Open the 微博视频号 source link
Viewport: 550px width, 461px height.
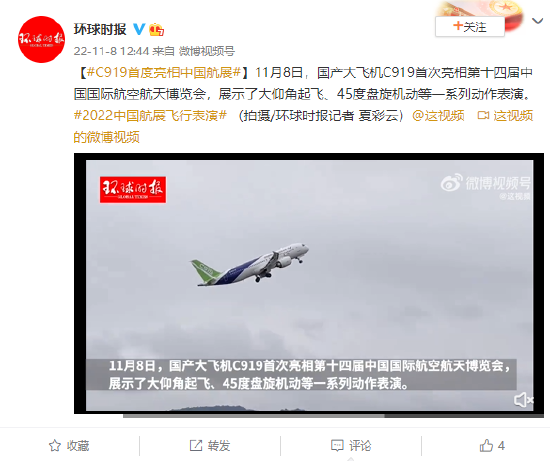[207, 51]
